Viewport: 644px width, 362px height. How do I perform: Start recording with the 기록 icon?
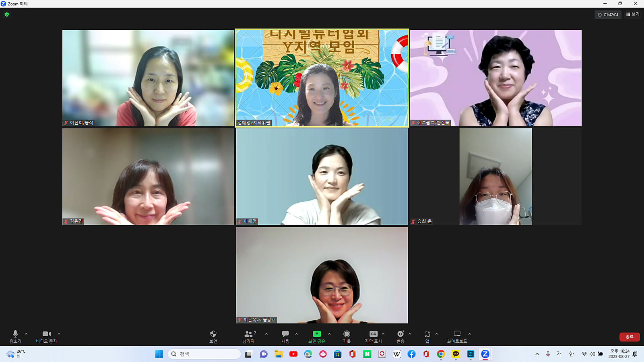(x=347, y=334)
